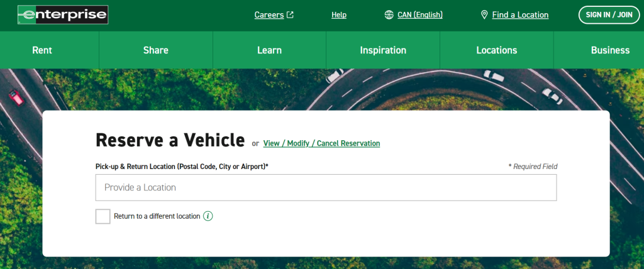Focus the Provide a Location input field
This screenshot has height=269, width=644.
326,187
